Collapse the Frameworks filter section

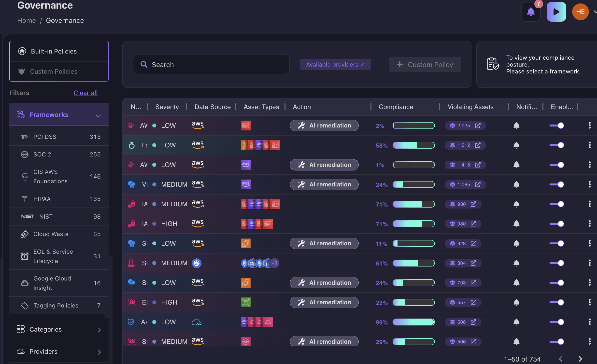click(x=98, y=116)
